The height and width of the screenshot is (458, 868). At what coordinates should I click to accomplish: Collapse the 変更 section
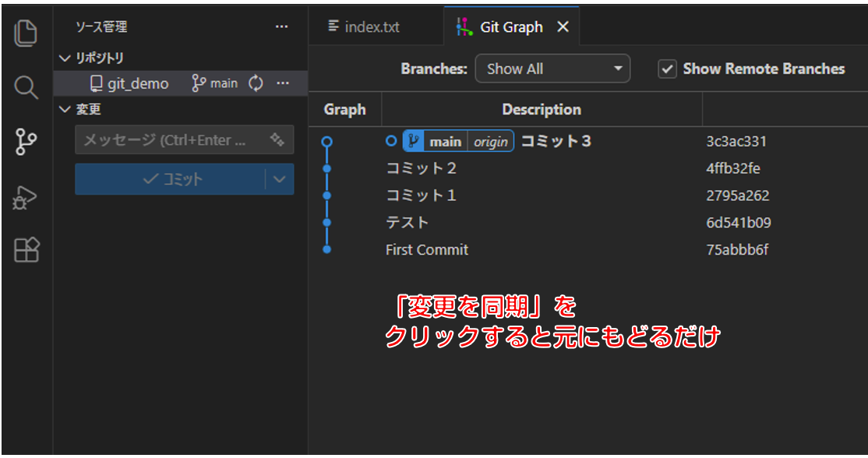click(x=65, y=110)
